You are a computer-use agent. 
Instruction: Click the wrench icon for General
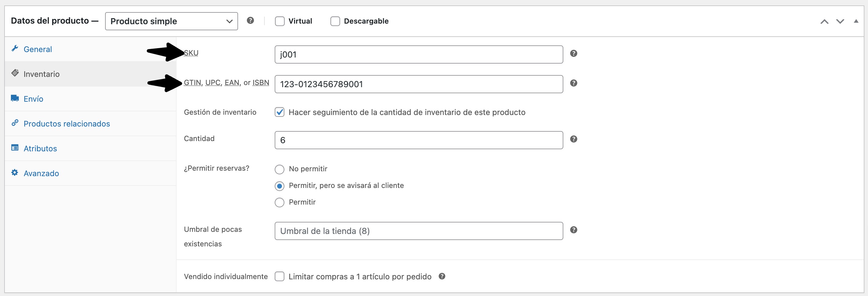coord(15,49)
